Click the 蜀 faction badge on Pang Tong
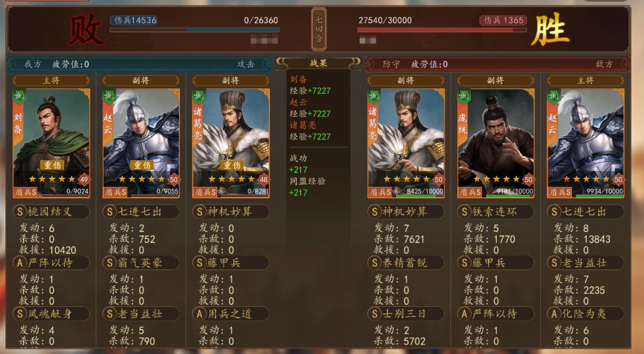 (x=463, y=96)
